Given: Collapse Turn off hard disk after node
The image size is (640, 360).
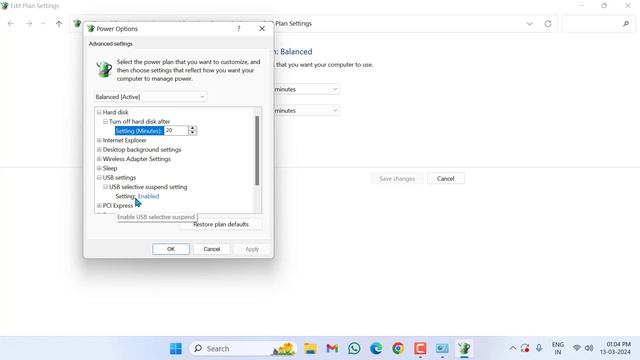Looking at the screenshot, I should [105, 122].
